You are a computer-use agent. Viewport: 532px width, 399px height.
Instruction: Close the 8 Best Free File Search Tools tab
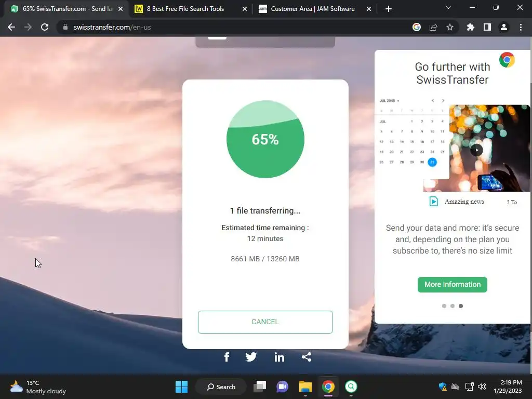(x=245, y=9)
